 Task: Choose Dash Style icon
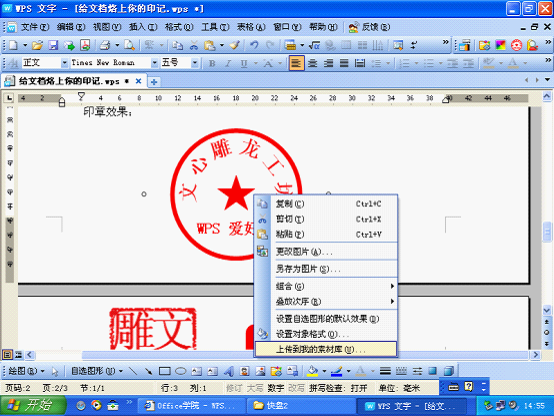point(401,371)
